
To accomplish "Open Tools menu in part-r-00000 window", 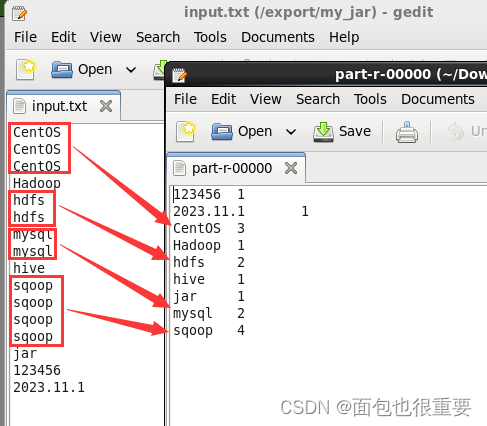I will click(x=370, y=99).
